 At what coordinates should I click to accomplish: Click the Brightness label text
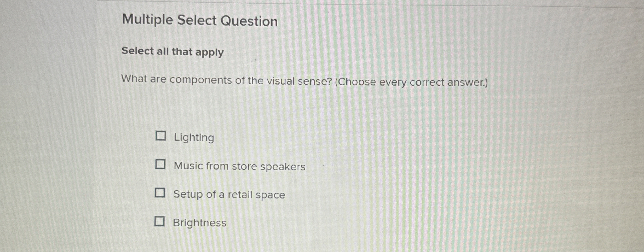pyautogui.click(x=199, y=222)
